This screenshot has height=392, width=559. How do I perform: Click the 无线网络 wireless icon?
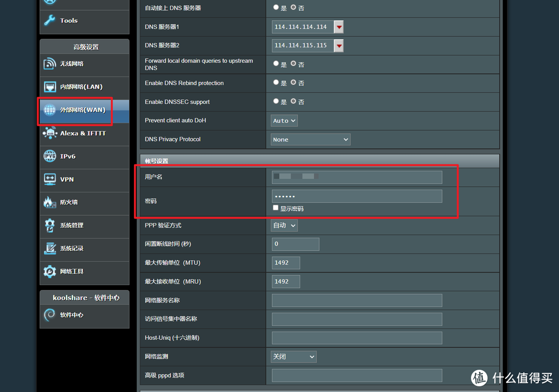click(50, 64)
